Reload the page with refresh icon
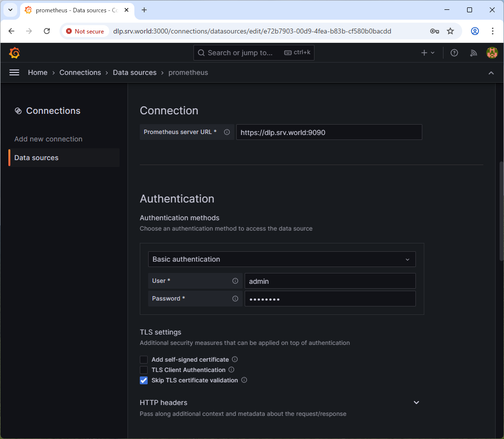The height and width of the screenshot is (439, 504). click(47, 31)
